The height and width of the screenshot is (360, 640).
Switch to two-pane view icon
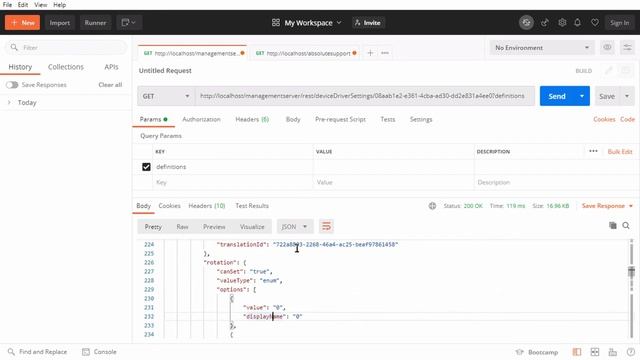click(595, 352)
